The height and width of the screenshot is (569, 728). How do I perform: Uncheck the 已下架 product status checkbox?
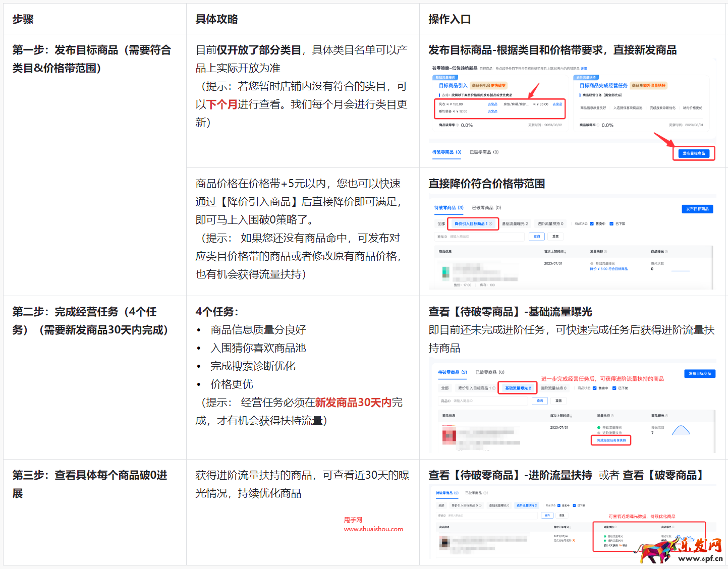coord(611,223)
